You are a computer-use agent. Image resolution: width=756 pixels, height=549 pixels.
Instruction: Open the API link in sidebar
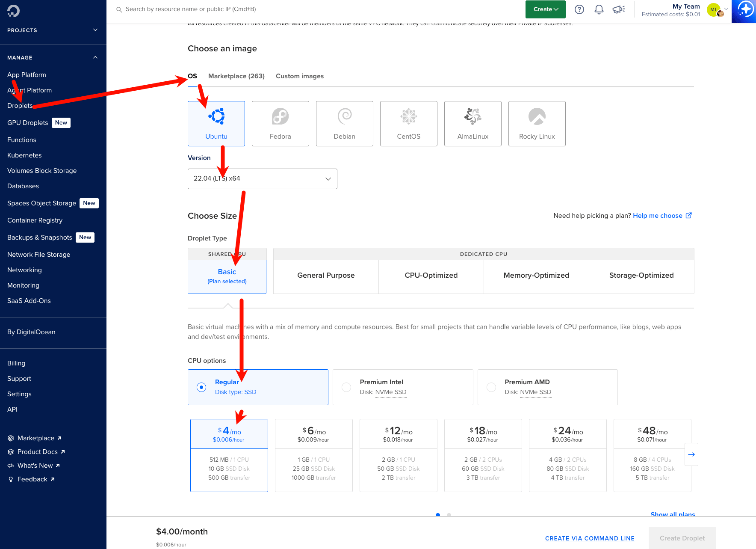[12, 410]
